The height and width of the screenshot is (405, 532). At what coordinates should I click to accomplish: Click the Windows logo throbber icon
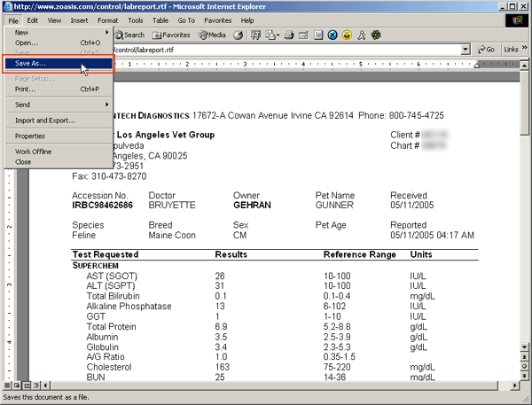517,20
